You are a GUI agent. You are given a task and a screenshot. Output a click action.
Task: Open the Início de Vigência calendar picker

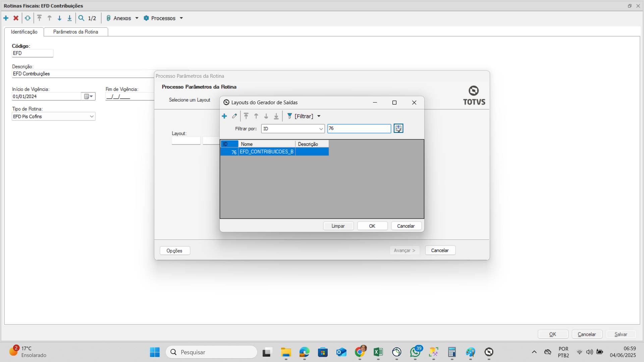88,97
